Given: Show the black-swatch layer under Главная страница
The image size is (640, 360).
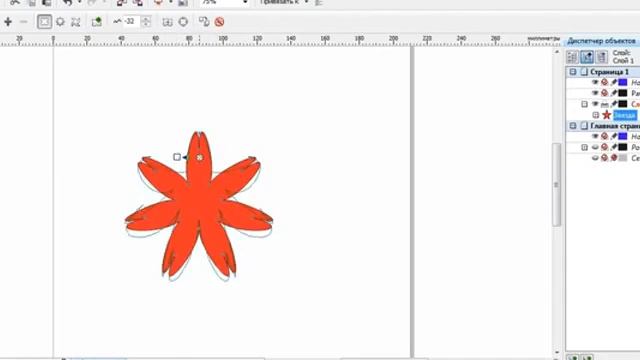Looking at the screenshot, I should coord(595,147).
